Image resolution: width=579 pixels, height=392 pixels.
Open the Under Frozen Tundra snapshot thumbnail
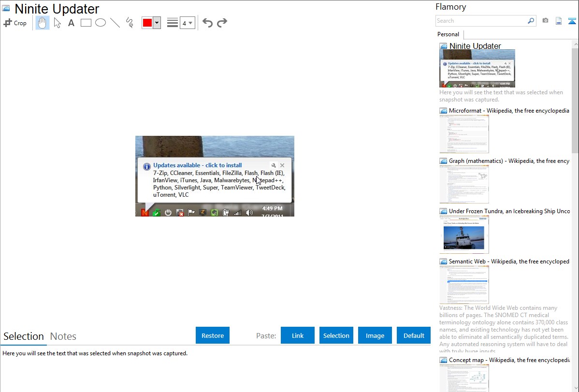pyautogui.click(x=464, y=234)
